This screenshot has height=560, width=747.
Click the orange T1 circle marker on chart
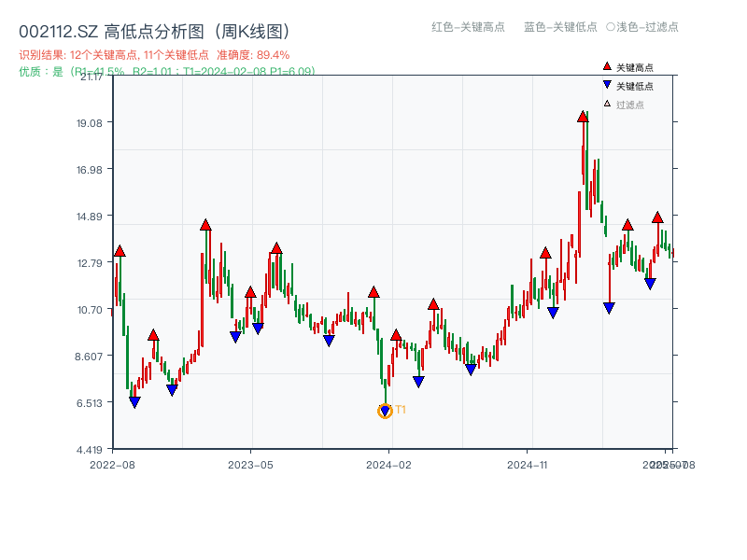385,411
